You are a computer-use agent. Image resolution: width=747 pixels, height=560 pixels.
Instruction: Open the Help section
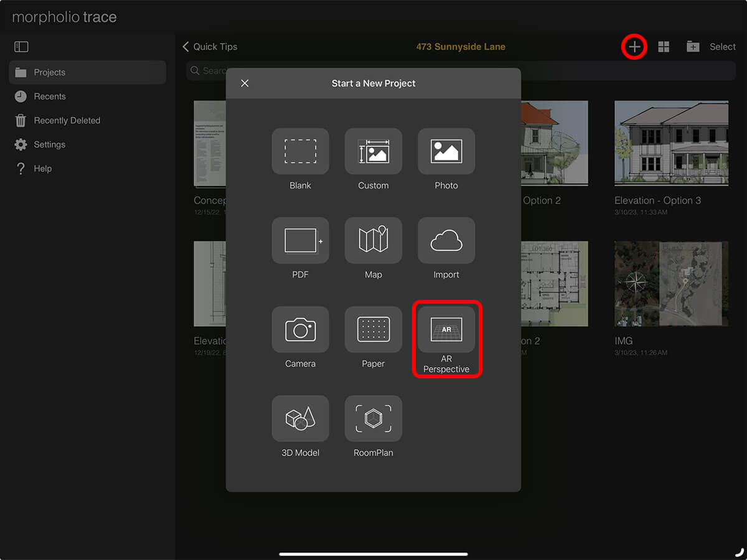pos(41,168)
